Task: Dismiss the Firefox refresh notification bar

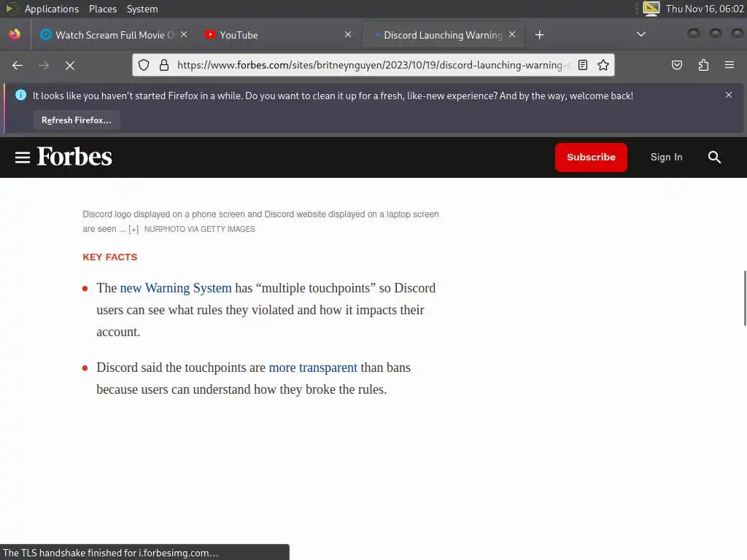Action: pyautogui.click(x=729, y=95)
